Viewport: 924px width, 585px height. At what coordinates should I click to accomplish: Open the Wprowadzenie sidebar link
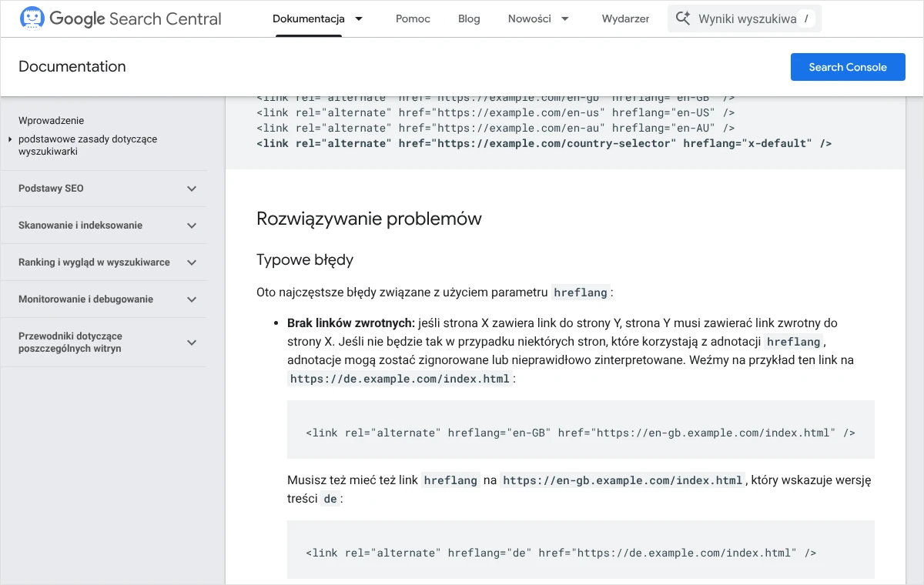(51, 121)
